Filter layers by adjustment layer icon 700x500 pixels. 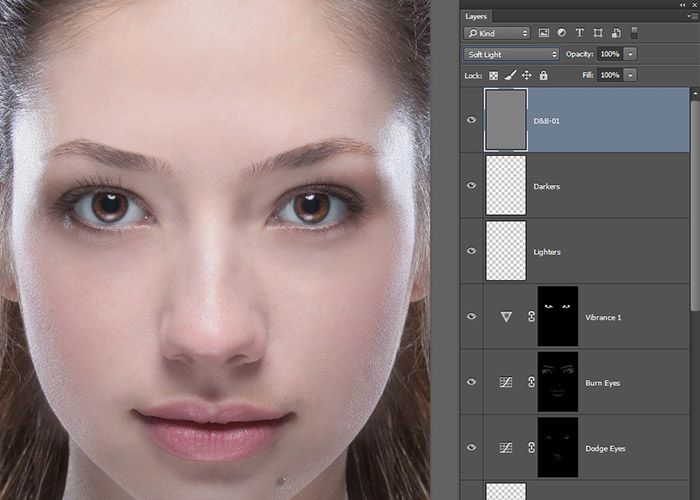[x=562, y=34]
